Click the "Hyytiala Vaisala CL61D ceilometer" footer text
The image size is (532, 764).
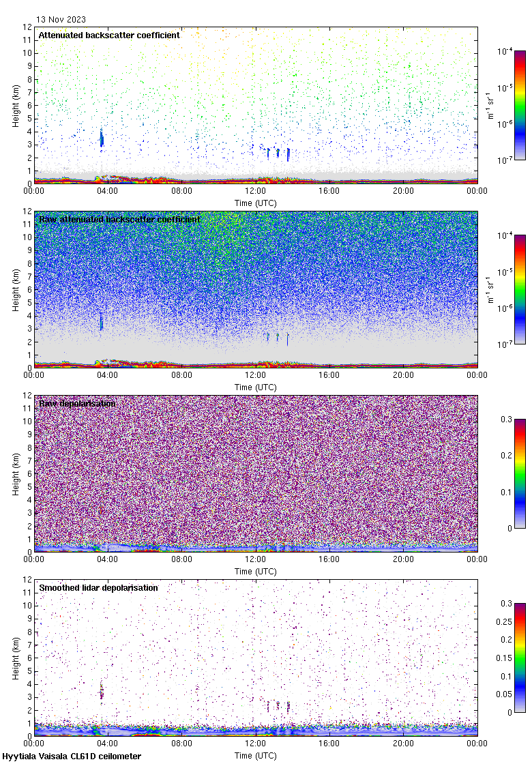point(72,756)
